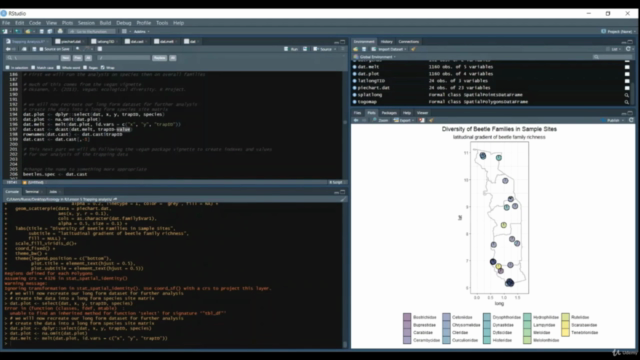The width and height of the screenshot is (640, 360).
Task: Open the Plots menu
Action: pyautogui.click(x=67, y=23)
